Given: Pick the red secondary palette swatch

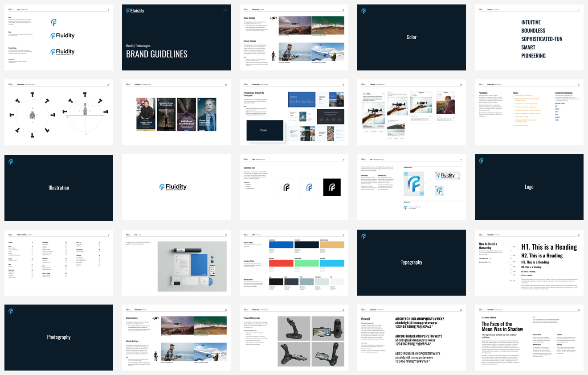Looking at the screenshot, I should (281, 263).
